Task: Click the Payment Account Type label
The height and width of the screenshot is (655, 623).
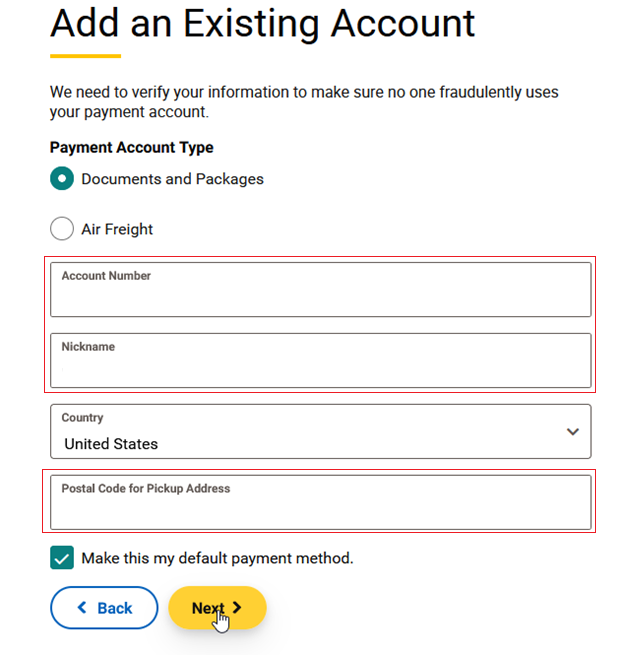Action: [131, 147]
